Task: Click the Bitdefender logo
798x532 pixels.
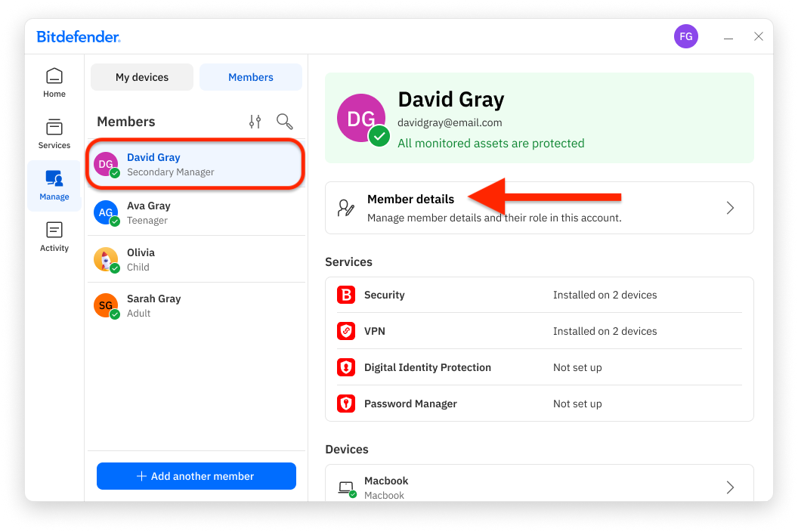Action: tap(79, 37)
